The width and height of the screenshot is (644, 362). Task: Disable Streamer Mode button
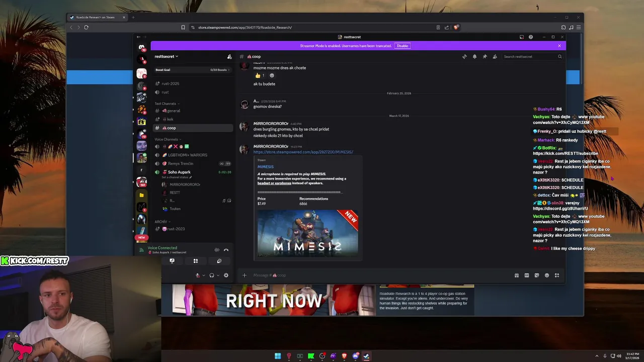click(x=403, y=46)
